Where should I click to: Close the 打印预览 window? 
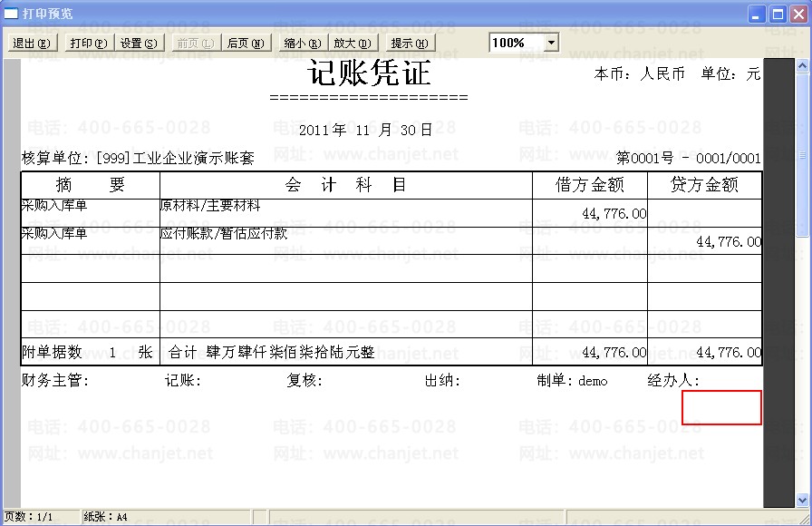(x=798, y=14)
